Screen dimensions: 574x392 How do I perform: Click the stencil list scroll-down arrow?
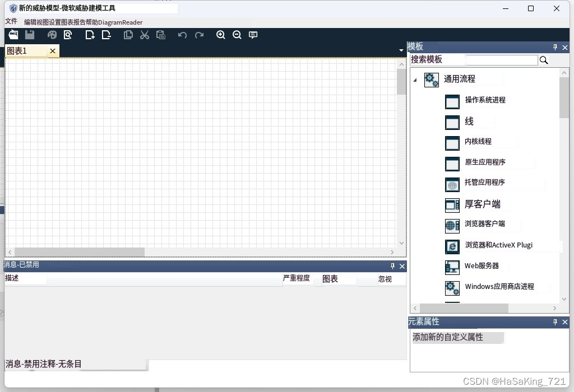[x=564, y=298]
